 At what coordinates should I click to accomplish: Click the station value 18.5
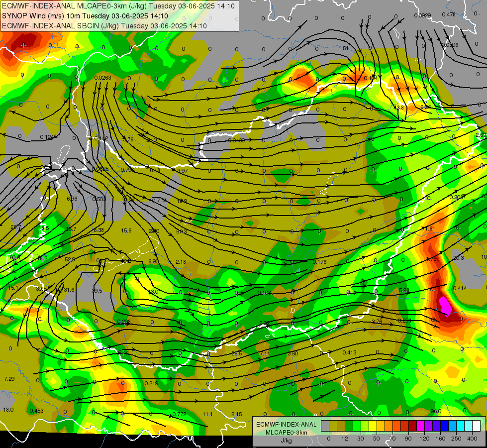coord(44,228)
